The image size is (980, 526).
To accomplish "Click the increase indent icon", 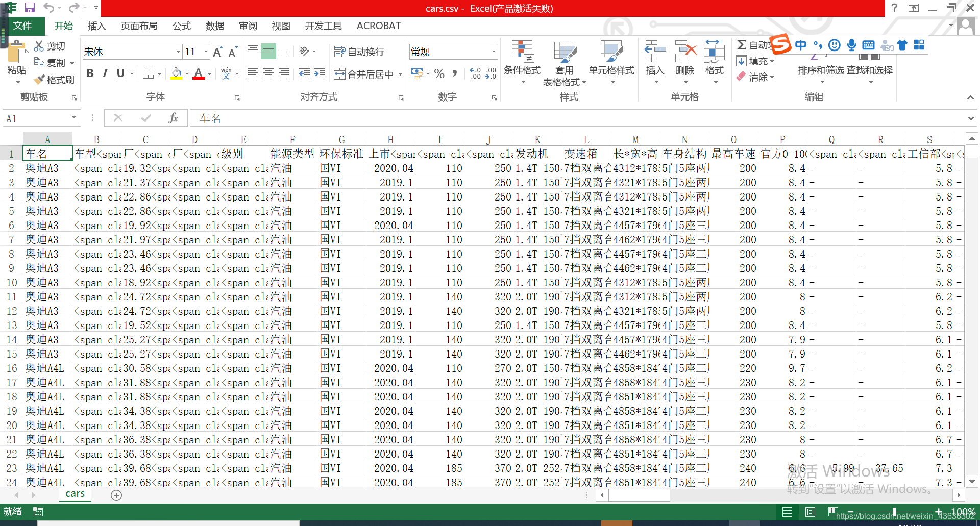I will click(x=320, y=74).
